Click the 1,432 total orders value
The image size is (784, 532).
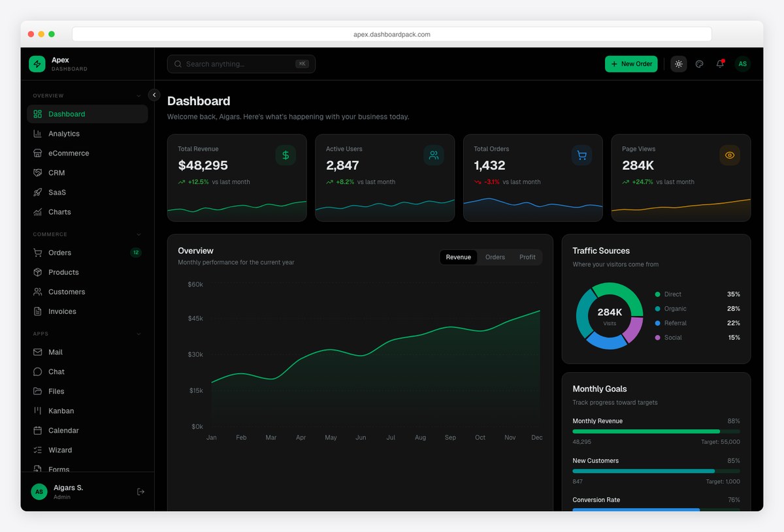(489, 166)
